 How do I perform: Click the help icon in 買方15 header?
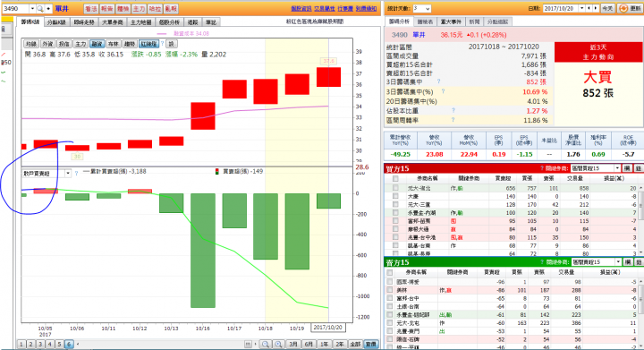coord(542,168)
